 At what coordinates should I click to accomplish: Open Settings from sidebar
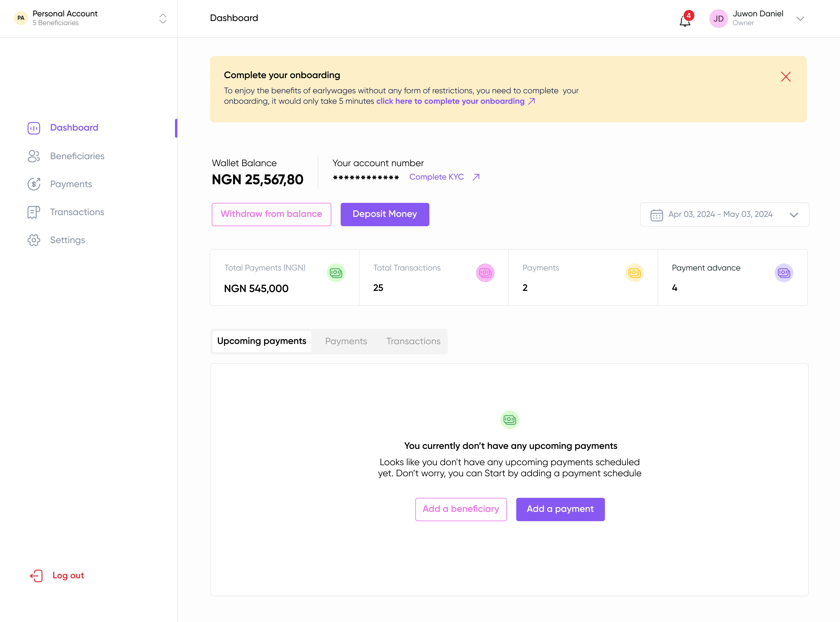[68, 240]
